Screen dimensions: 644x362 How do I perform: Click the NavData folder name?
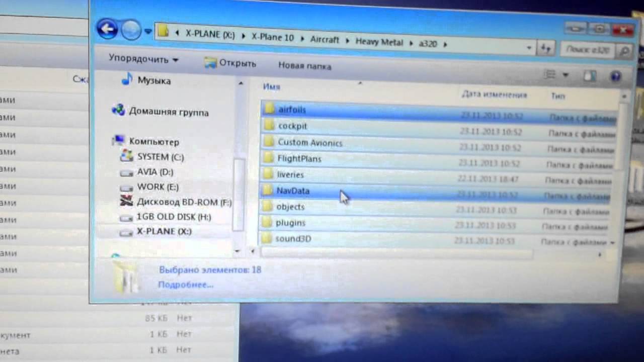[293, 191]
